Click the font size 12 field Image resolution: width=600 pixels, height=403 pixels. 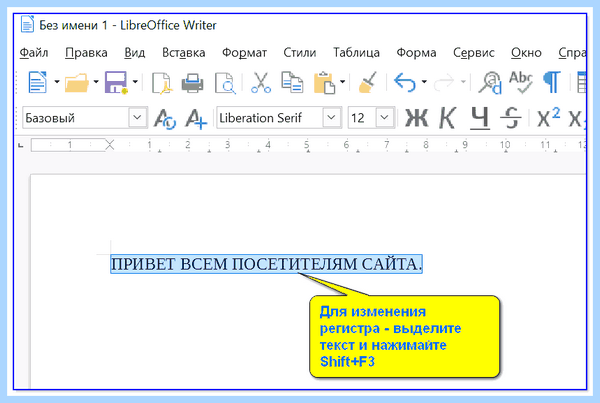point(362,118)
